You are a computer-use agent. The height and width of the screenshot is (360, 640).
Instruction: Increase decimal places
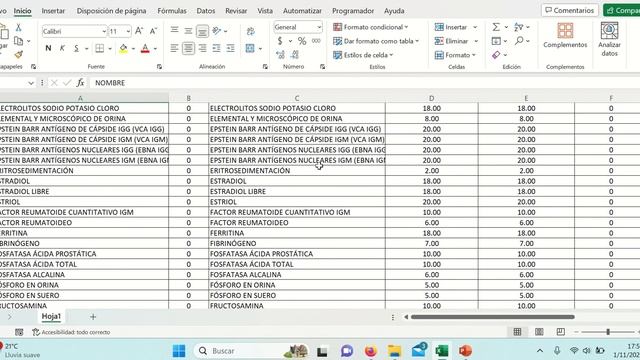[280, 54]
